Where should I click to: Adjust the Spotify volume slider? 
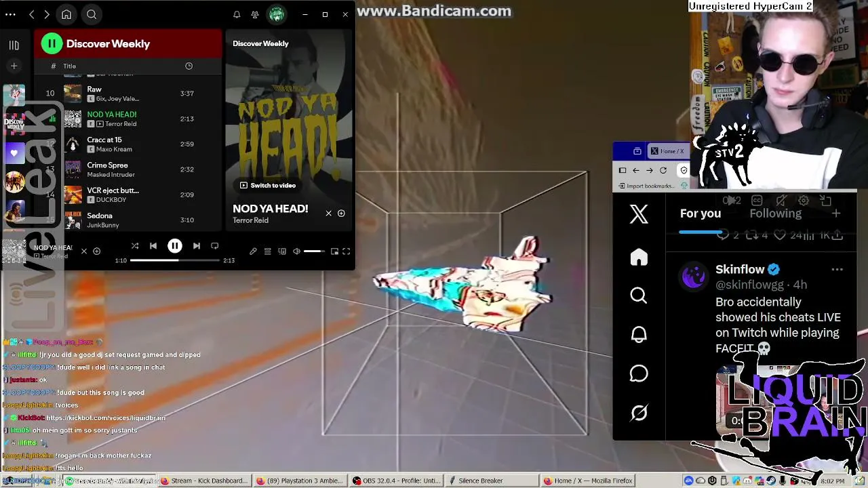pos(314,251)
